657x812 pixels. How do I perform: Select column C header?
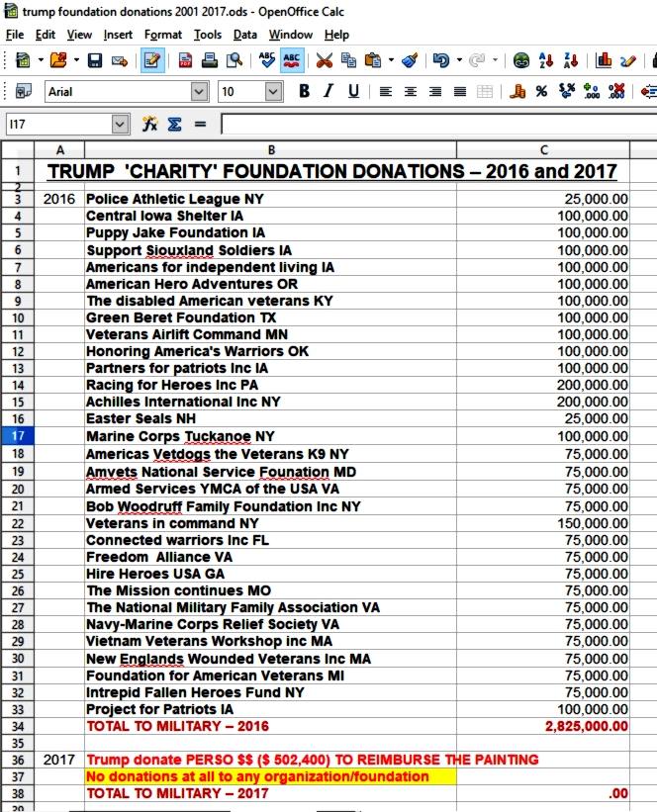543,149
